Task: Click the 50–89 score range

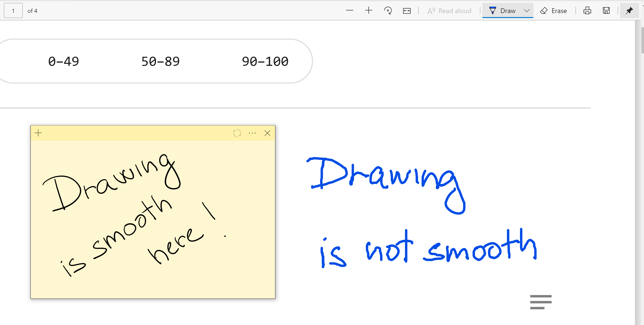Action: point(161,61)
